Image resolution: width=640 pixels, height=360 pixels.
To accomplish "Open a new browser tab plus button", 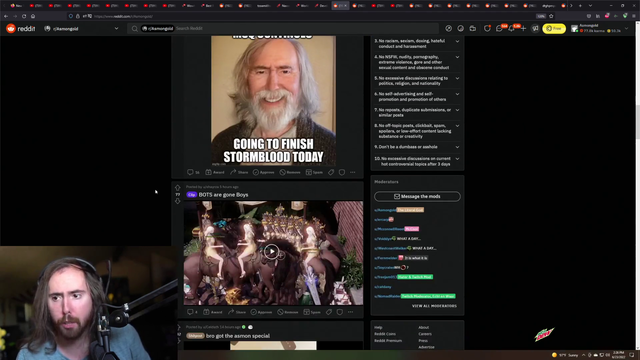I will [580, 6].
